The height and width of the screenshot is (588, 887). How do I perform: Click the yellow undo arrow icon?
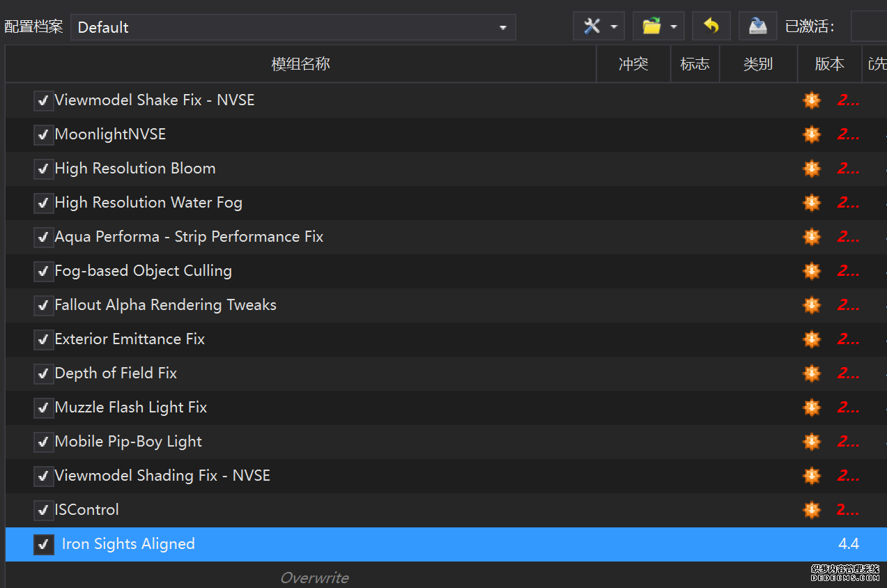pyautogui.click(x=711, y=26)
